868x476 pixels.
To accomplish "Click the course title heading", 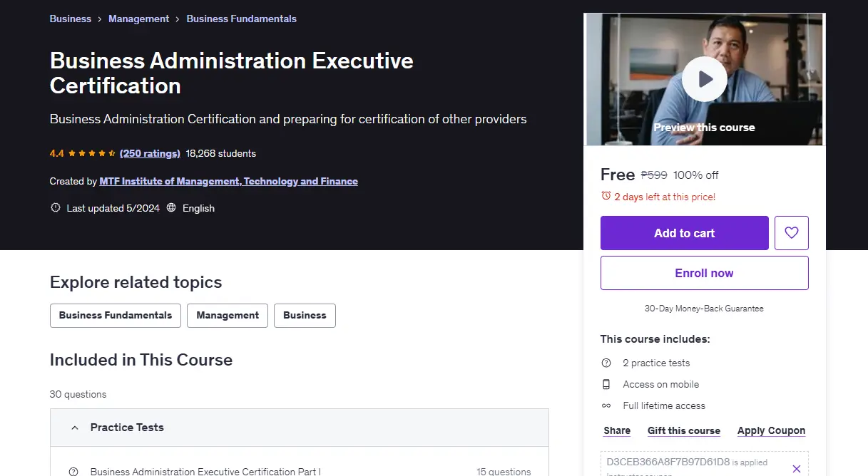I will click(x=232, y=73).
